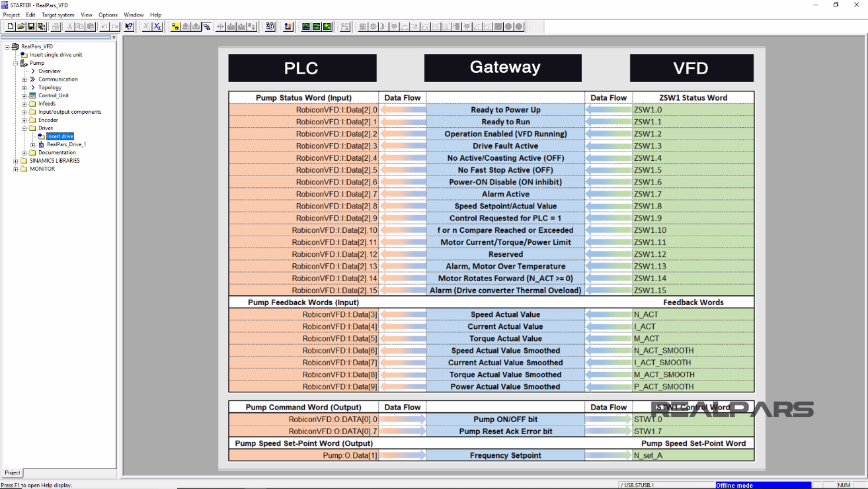Open the first green trace toolbar icon

[306, 26]
